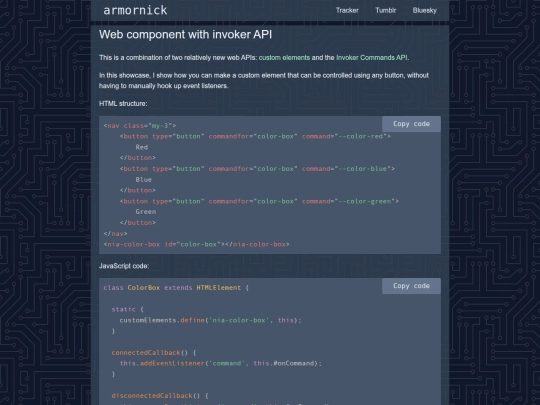Click the 'JavaScript code:' label
The image size is (540, 405).
pyautogui.click(x=124, y=266)
